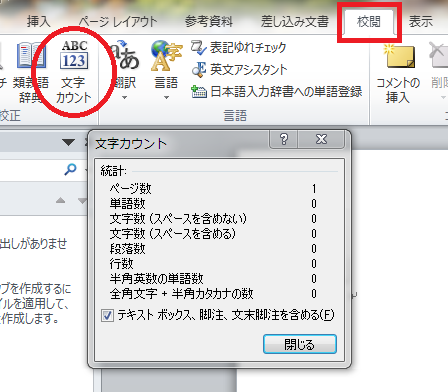The width and height of the screenshot is (448, 392).
Task: Click the 単語数 statistic row
Action: click(x=213, y=204)
